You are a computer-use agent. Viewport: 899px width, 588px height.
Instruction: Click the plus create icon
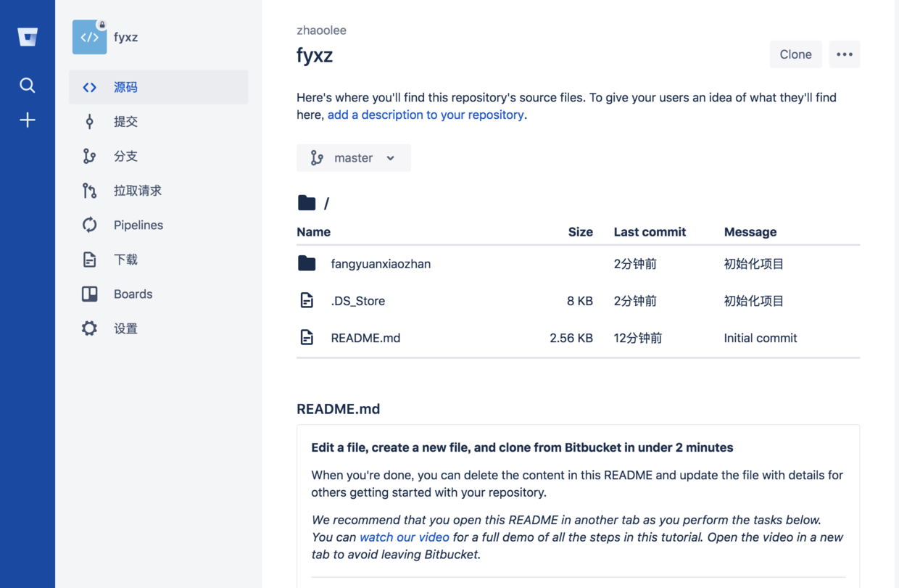(28, 120)
